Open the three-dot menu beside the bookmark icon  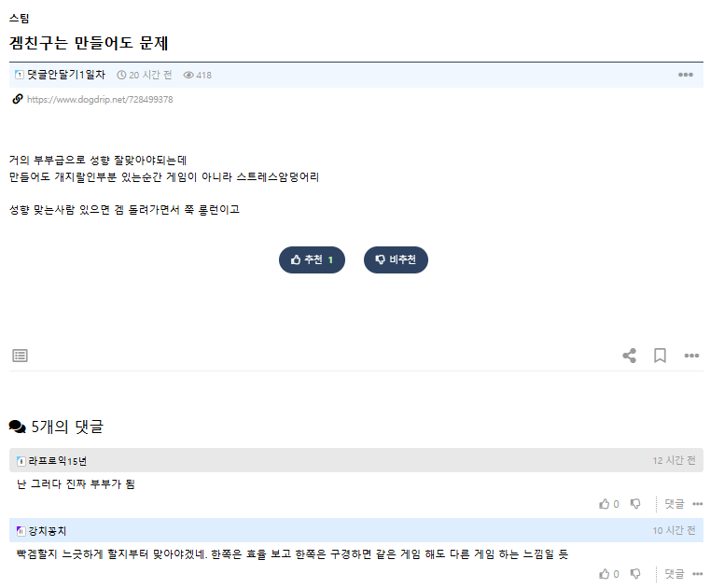[691, 356]
